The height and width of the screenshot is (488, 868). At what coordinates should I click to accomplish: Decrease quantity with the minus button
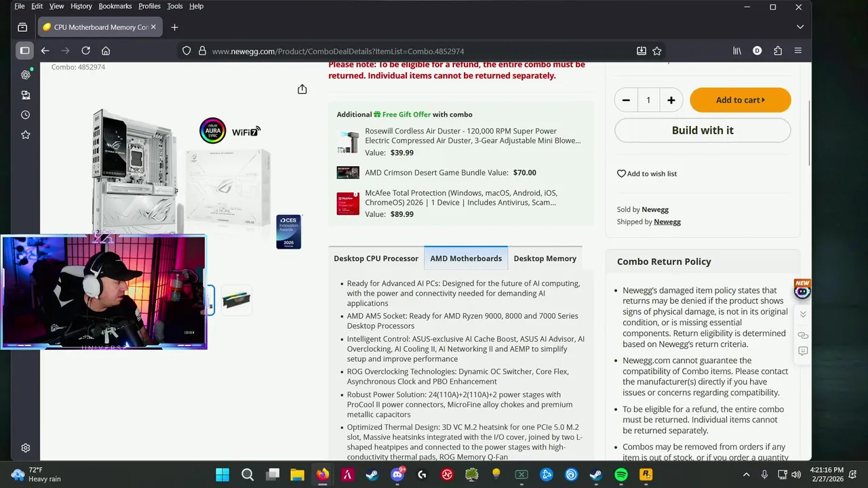click(x=626, y=100)
